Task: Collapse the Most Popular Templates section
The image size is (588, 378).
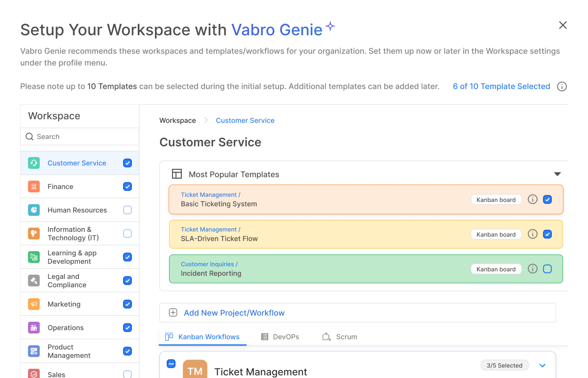Action: pos(557,174)
